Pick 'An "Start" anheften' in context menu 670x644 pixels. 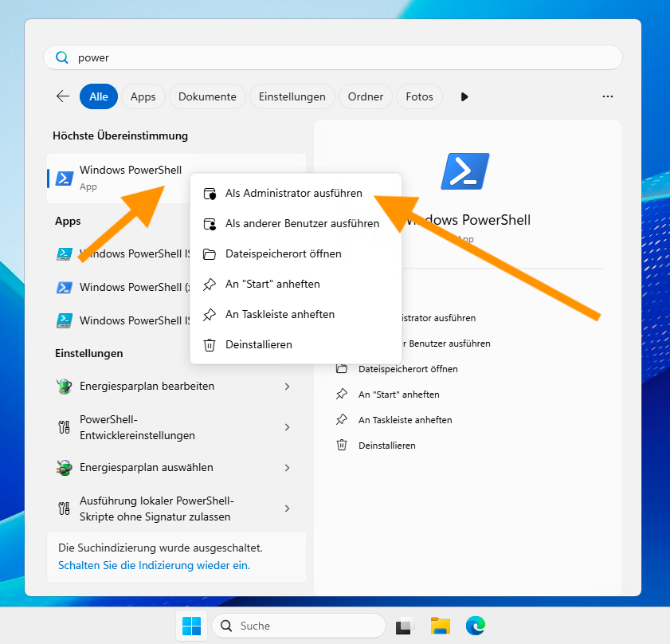point(272,285)
